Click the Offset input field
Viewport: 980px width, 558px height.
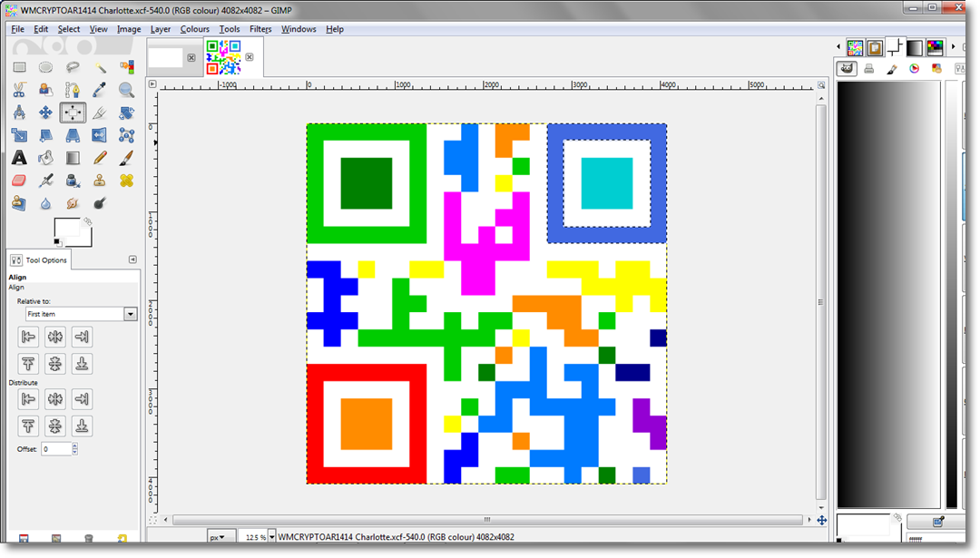coord(56,448)
